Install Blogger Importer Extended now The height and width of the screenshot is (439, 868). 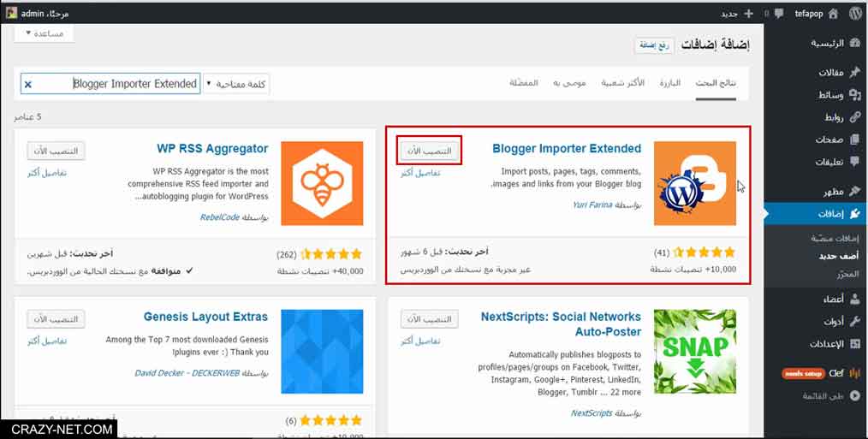point(430,151)
